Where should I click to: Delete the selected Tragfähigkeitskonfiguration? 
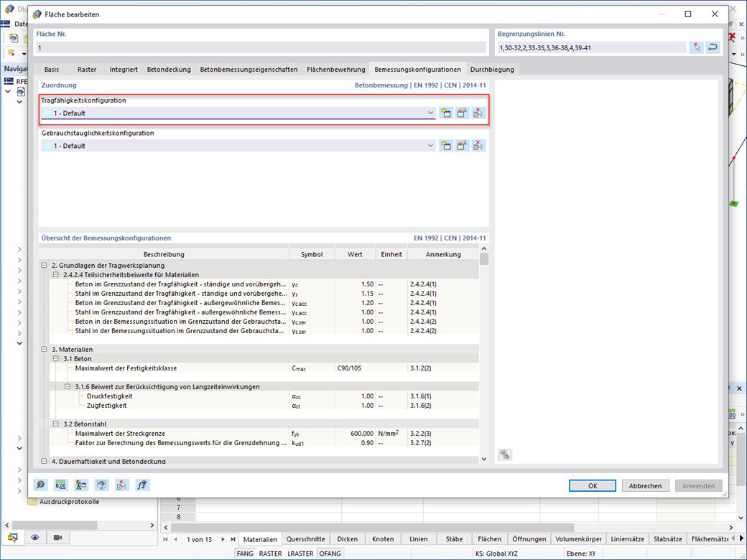(x=478, y=113)
